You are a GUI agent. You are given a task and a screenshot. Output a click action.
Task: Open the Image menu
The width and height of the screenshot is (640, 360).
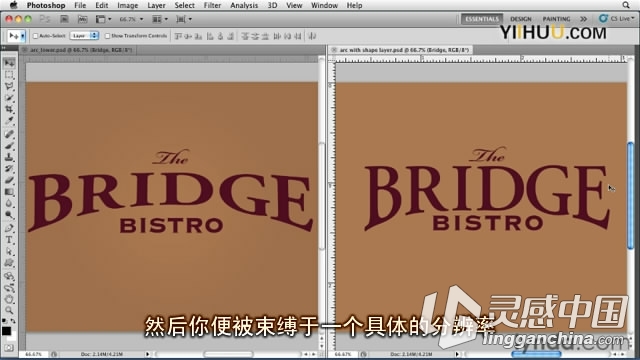pyautogui.click(x=127, y=5)
